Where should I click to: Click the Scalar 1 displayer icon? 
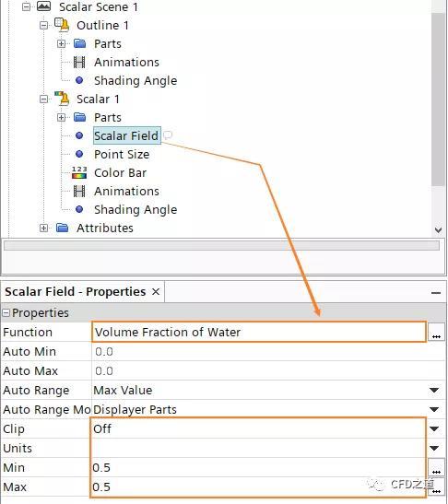(x=62, y=99)
